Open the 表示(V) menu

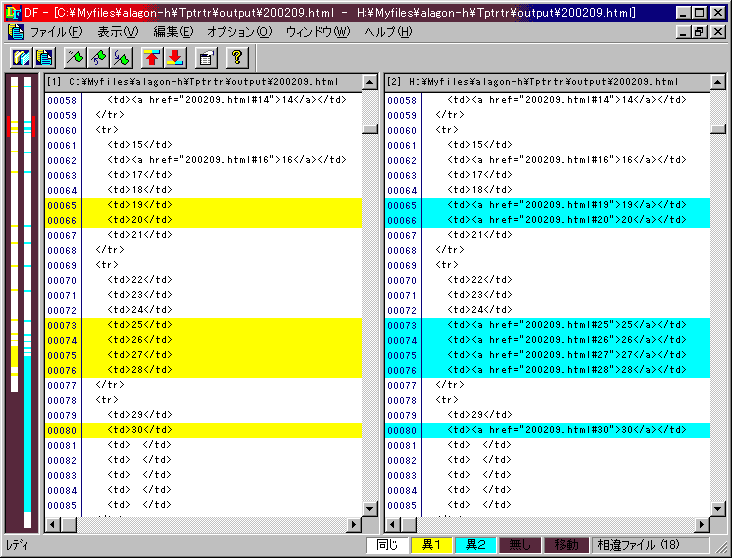coord(118,32)
